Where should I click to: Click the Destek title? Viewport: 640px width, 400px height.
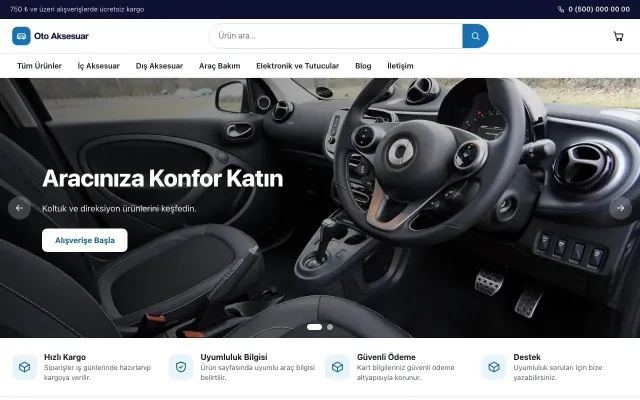pyautogui.click(x=527, y=357)
